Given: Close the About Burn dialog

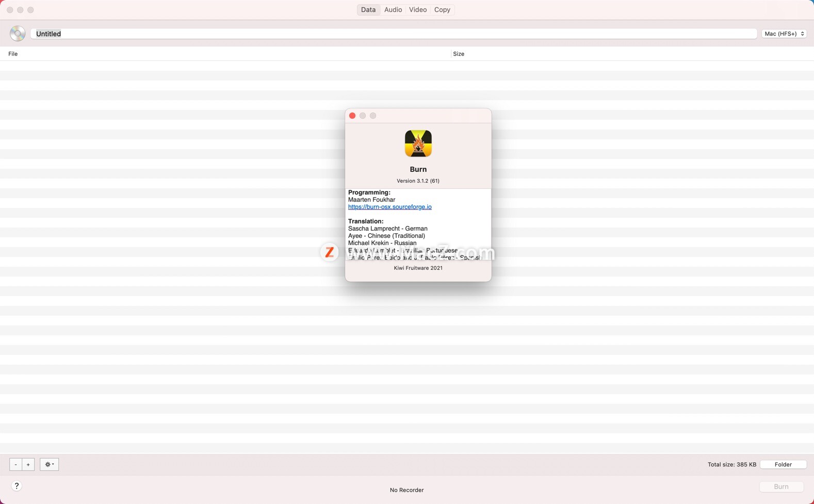Looking at the screenshot, I should (352, 116).
